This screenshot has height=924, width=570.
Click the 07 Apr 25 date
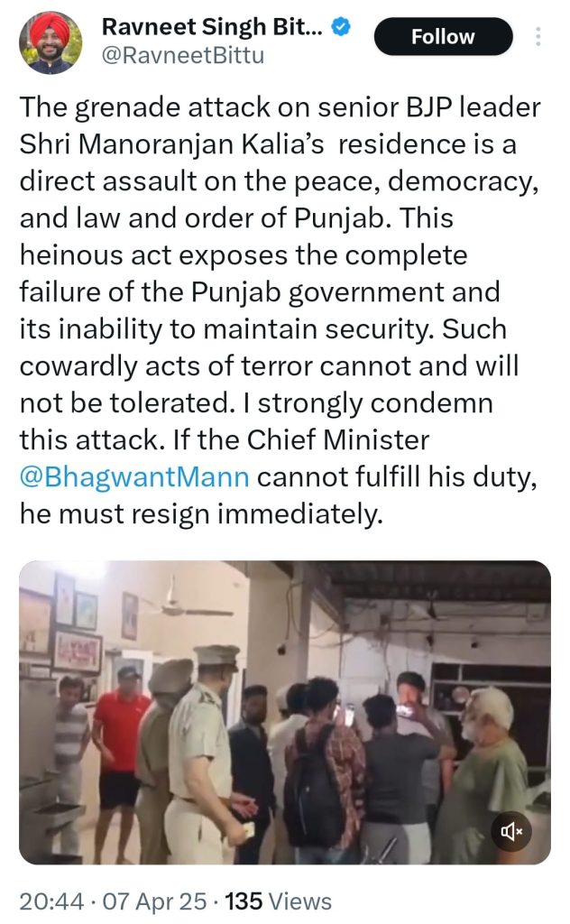155,901
